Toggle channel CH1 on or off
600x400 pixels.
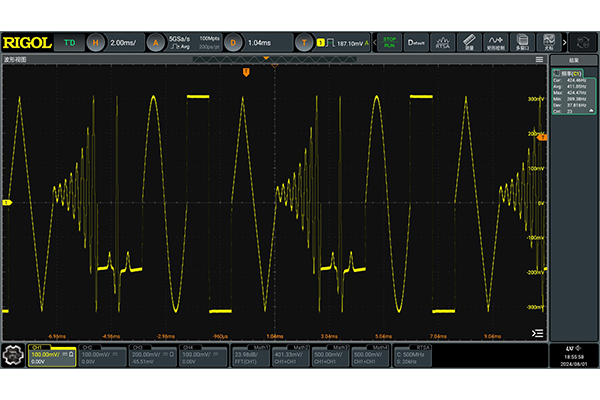(53, 356)
